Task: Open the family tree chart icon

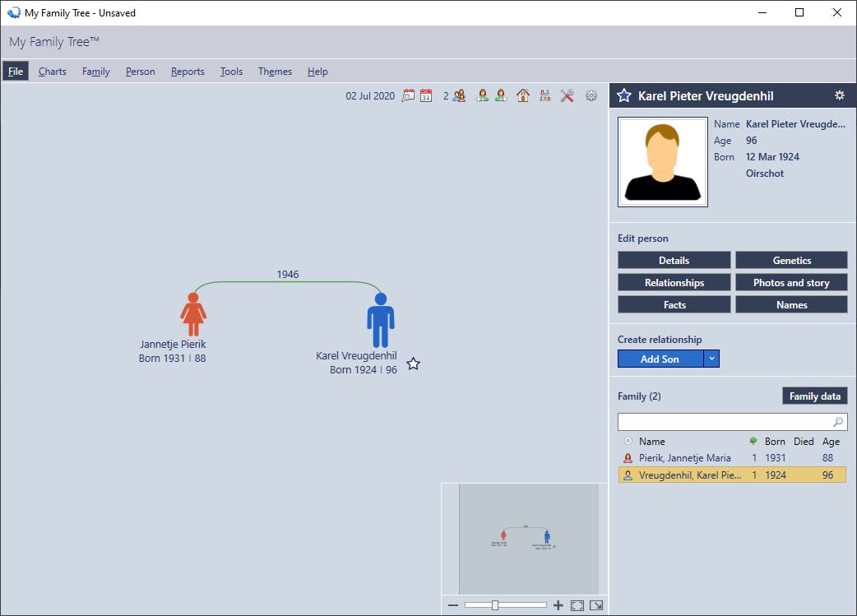Action: tap(544, 95)
